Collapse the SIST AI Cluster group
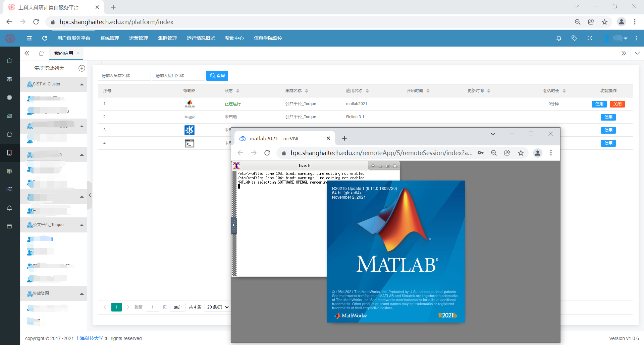Viewport: 644px width, 345px height. (82, 84)
